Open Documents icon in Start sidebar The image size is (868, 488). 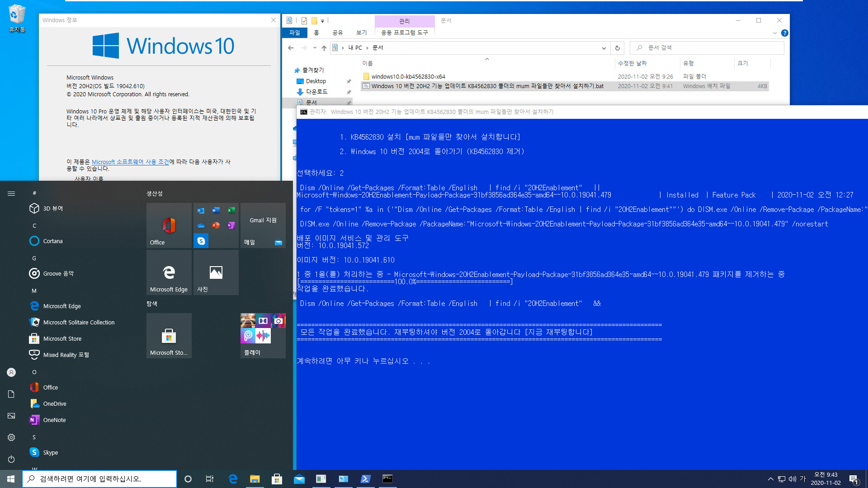pos(11,394)
